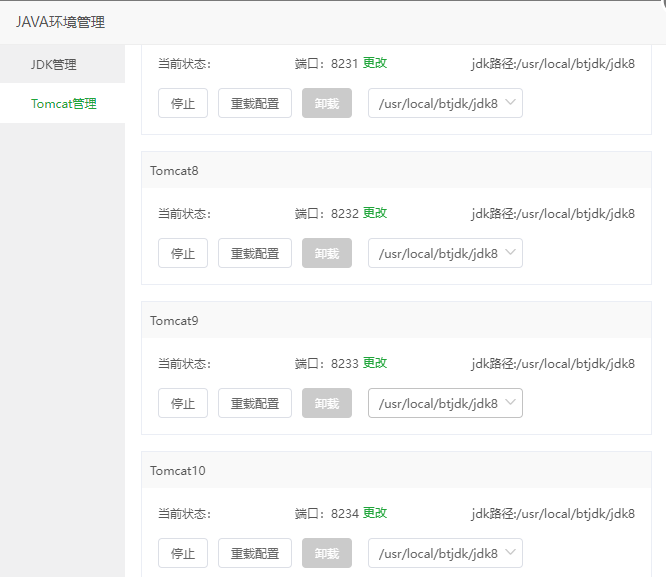Open the JDK管理 tab
This screenshot has width=666, height=577.
pos(62,64)
